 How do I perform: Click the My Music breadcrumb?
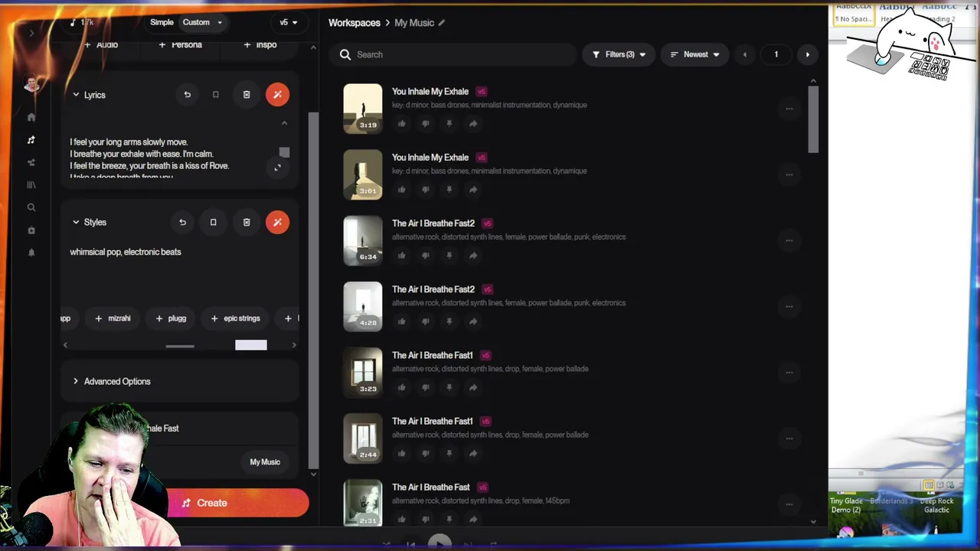[414, 23]
